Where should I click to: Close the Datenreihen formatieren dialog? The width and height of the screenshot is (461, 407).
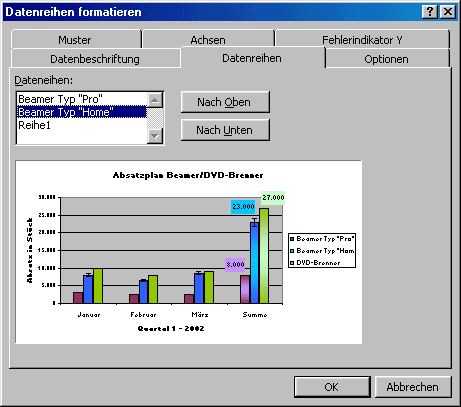[448, 12]
